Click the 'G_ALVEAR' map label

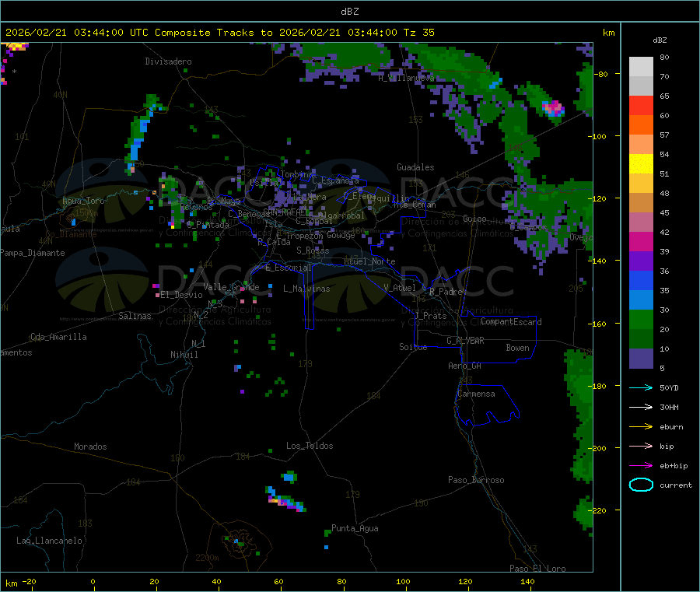click(465, 341)
